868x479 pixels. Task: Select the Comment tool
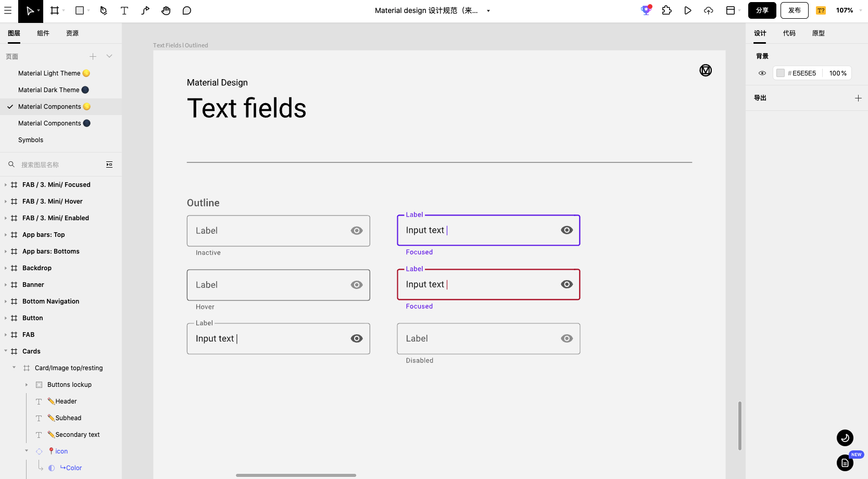click(187, 10)
